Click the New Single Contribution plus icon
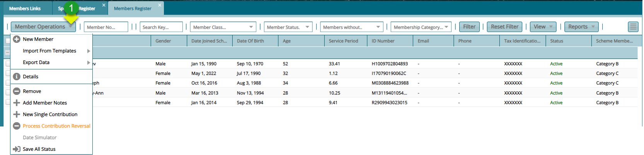This screenshot has height=155, width=644. pos(17,115)
